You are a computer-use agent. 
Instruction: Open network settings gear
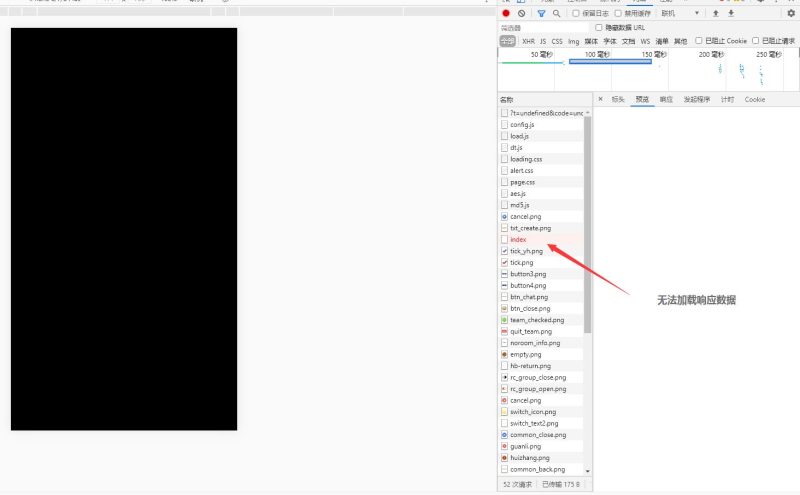(791, 14)
